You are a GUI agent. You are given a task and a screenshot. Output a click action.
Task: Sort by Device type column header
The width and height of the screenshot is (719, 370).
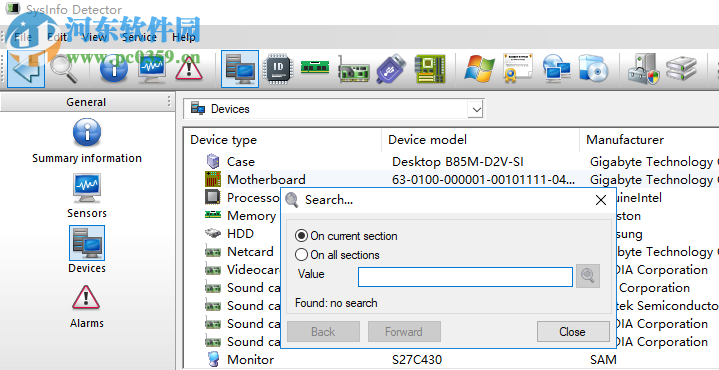point(282,140)
